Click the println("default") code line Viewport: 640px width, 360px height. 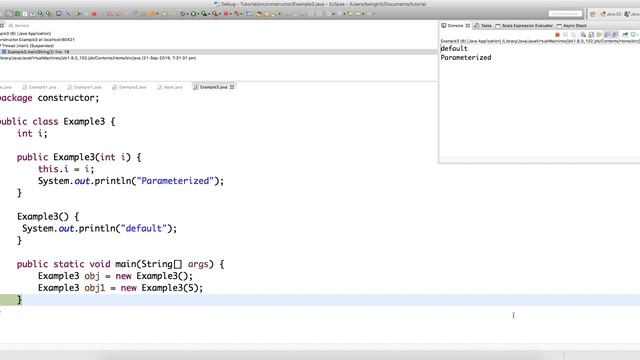click(x=100, y=229)
